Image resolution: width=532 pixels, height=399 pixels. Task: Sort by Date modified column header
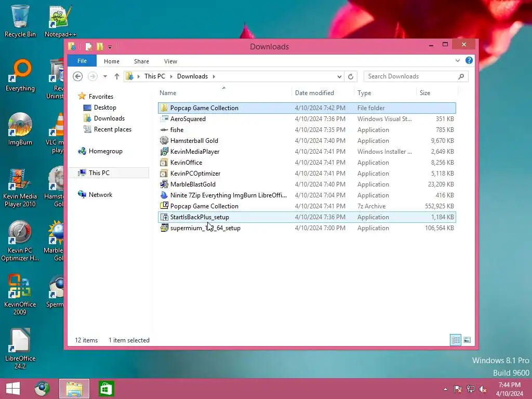(323, 93)
